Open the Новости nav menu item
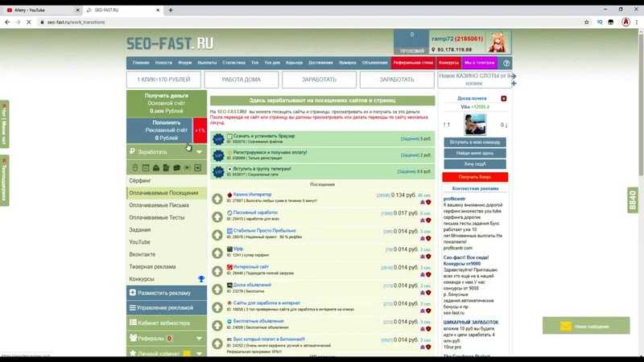 (163, 63)
